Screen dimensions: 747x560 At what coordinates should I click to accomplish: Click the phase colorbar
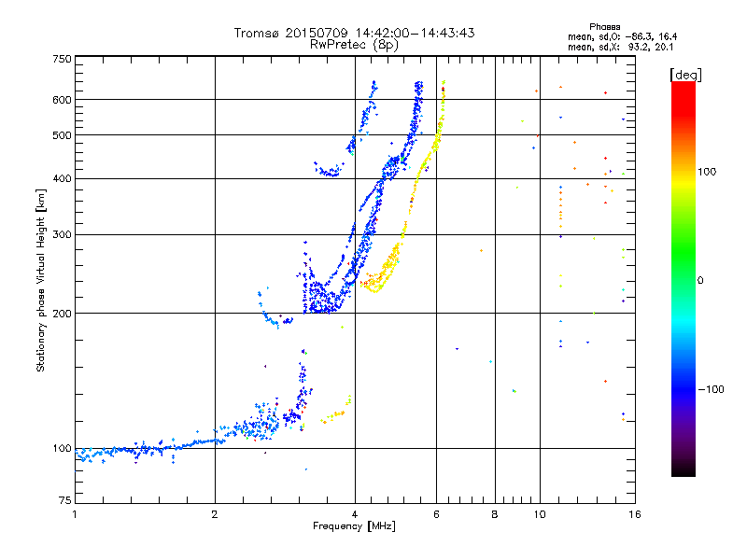(x=684, y=278)
